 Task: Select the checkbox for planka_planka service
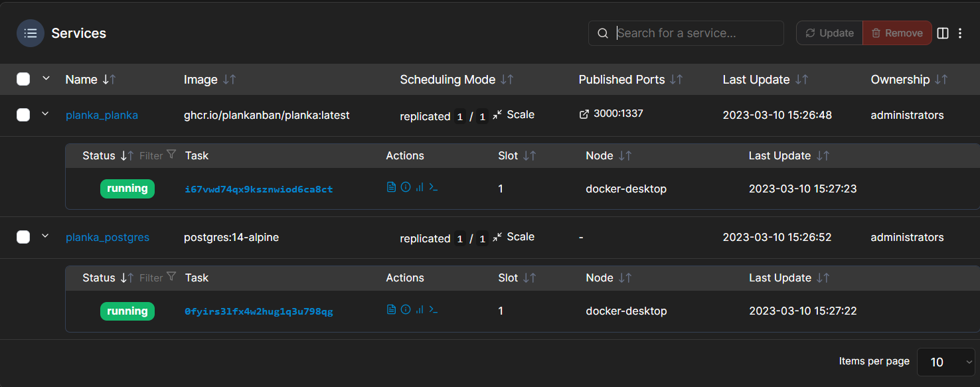point(23,114)
